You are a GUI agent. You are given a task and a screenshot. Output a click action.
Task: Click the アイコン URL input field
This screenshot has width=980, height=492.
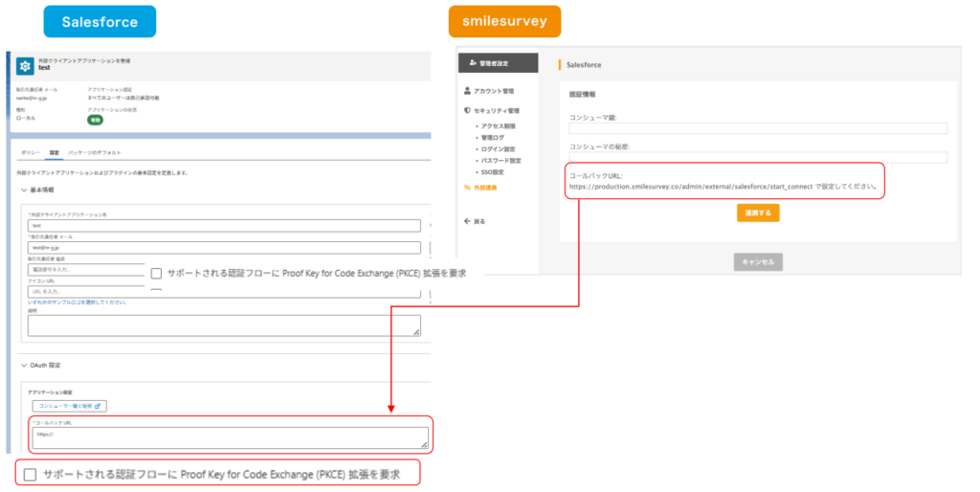tap(224, 292)
